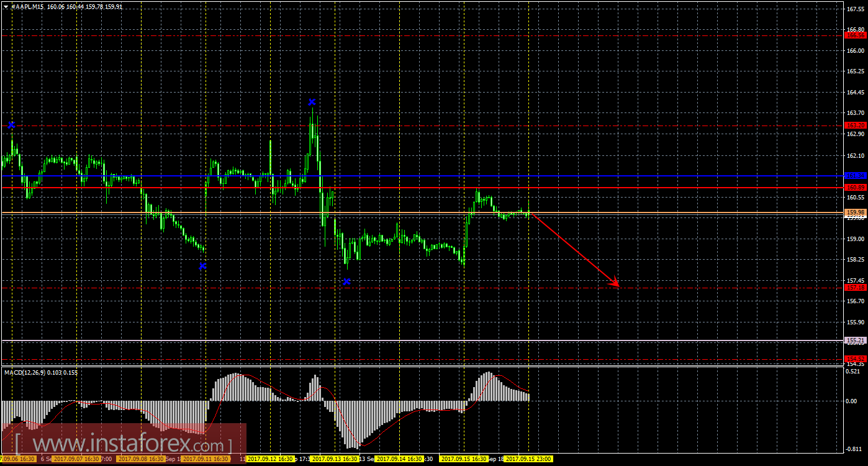The width and height of the screenshot is (868, 466).
Task: Click the 162.10 price axis value
Action: tap(856, 155)
